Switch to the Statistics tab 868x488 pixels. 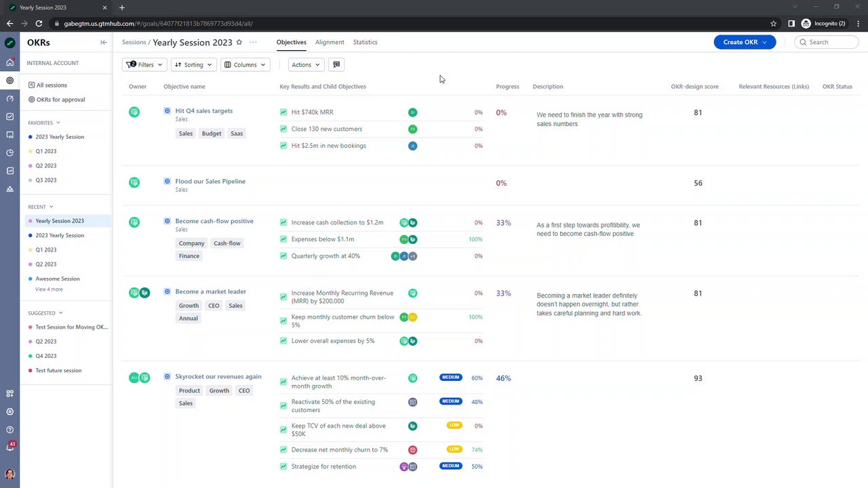[366, 42]
